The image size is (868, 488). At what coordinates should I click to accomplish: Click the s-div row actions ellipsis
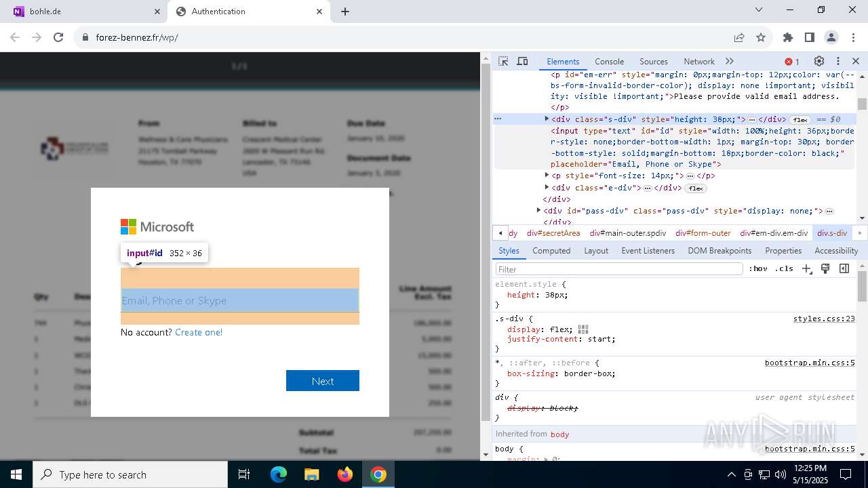498,119
